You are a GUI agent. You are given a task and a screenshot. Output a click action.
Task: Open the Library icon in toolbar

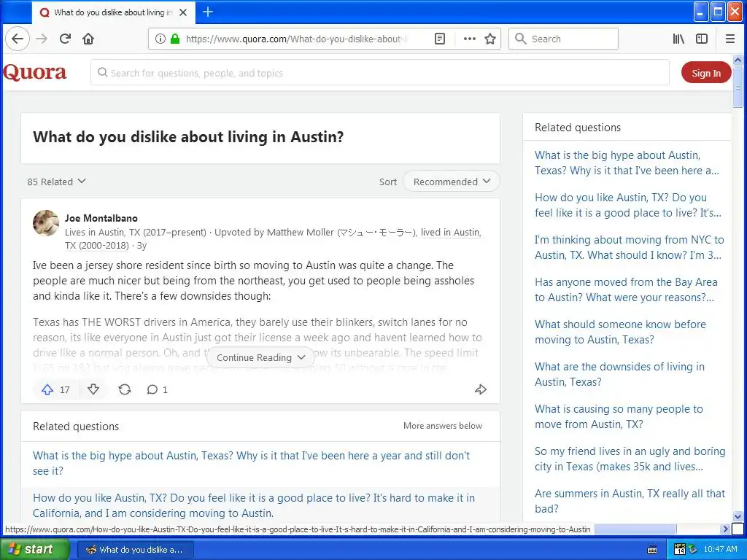pyautogui.click(x=678, y=39)
